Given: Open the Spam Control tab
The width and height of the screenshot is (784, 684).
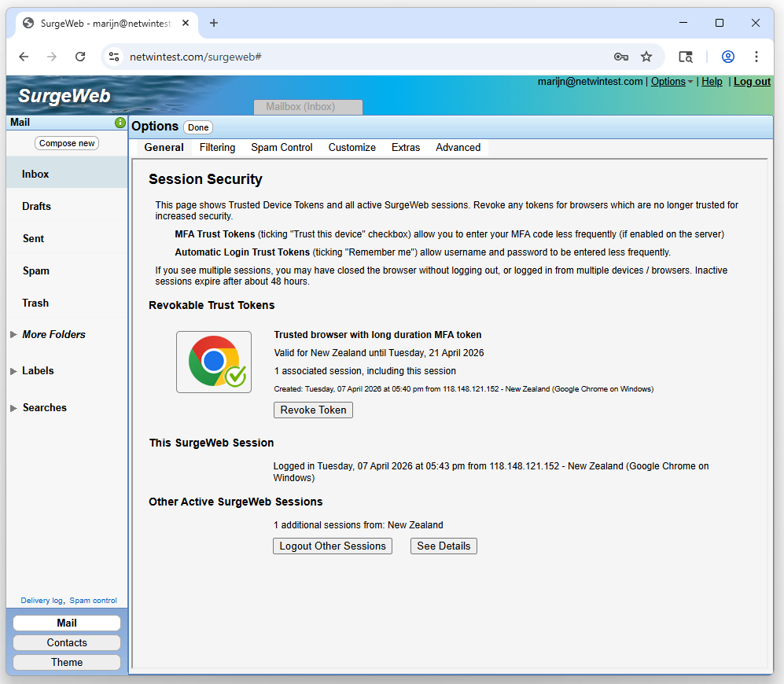Looking at the screenshot, I should pos(282,148).
